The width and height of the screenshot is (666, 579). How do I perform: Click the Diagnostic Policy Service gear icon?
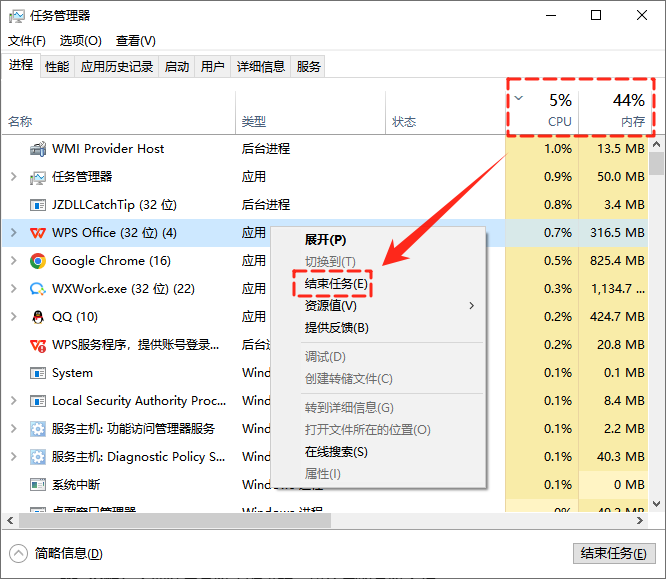38,457
